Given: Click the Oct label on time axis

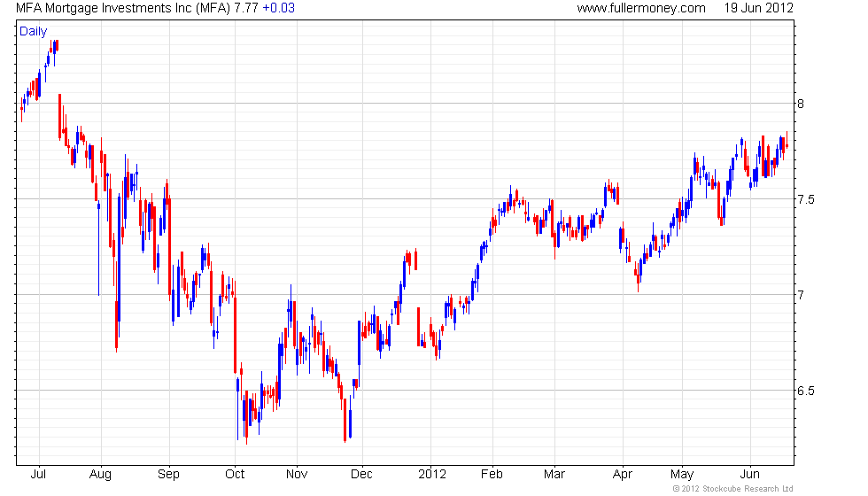Looking at the screenshot, I should point(235,475).
